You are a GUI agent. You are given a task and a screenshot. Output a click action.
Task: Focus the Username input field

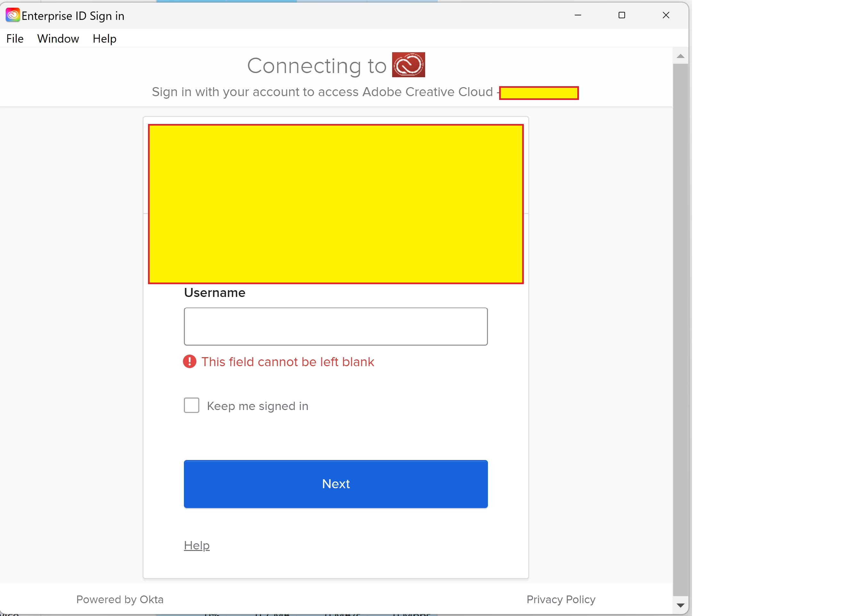coord(335,326)
